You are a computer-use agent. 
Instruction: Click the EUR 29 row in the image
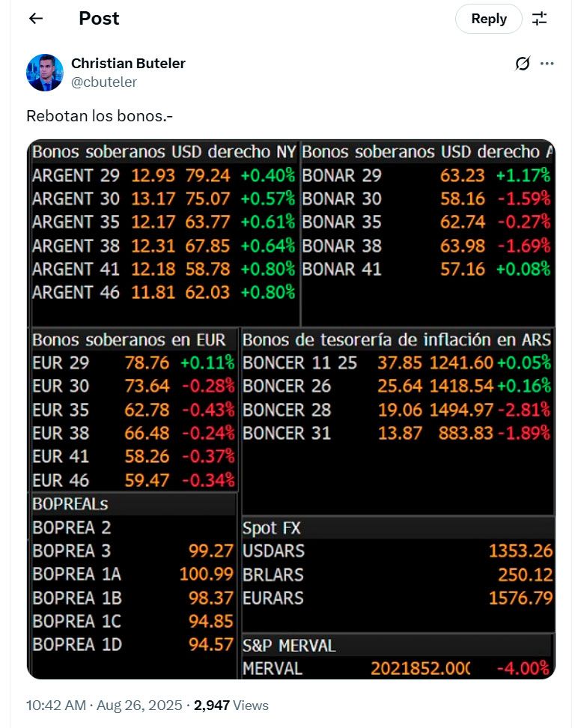133,363
